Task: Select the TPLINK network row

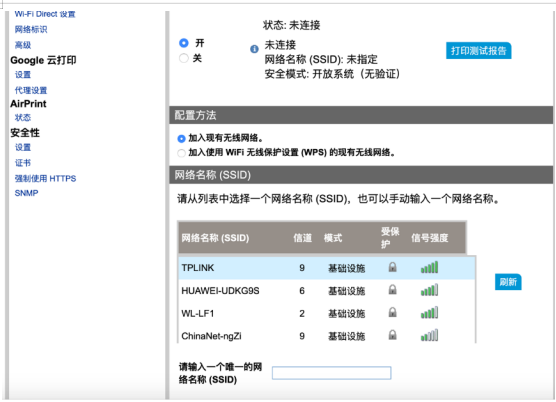Action: click(x=327, y=268)
